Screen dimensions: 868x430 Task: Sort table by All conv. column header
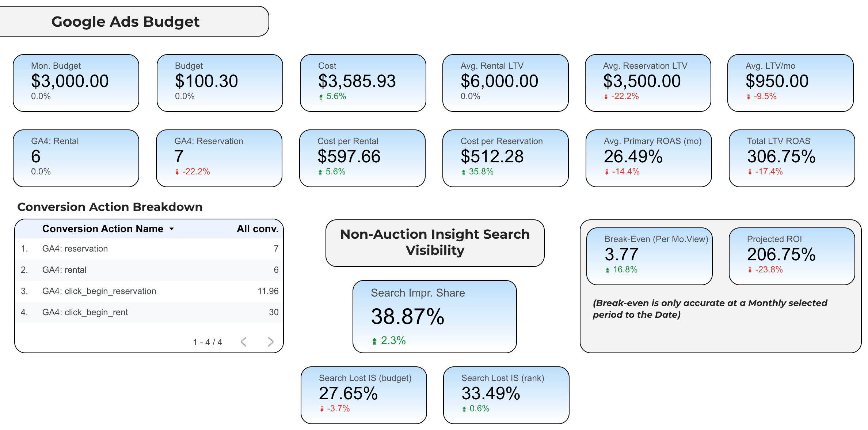pyautogui.click(x=257, y=229)
